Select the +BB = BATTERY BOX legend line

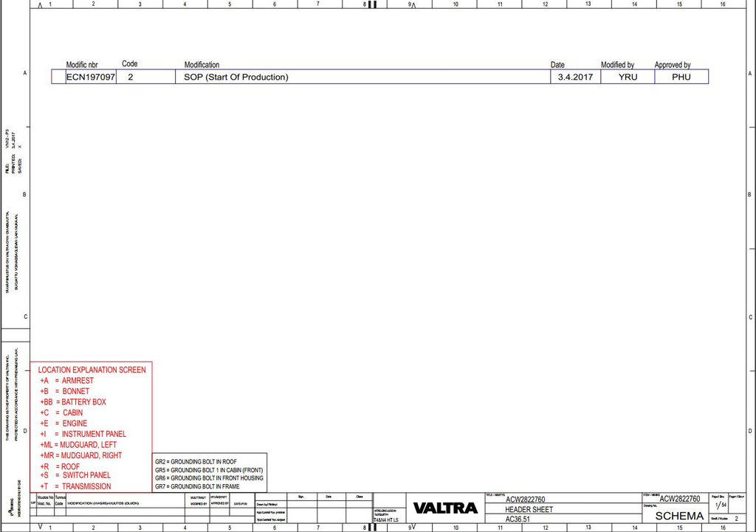click(73, 402)
